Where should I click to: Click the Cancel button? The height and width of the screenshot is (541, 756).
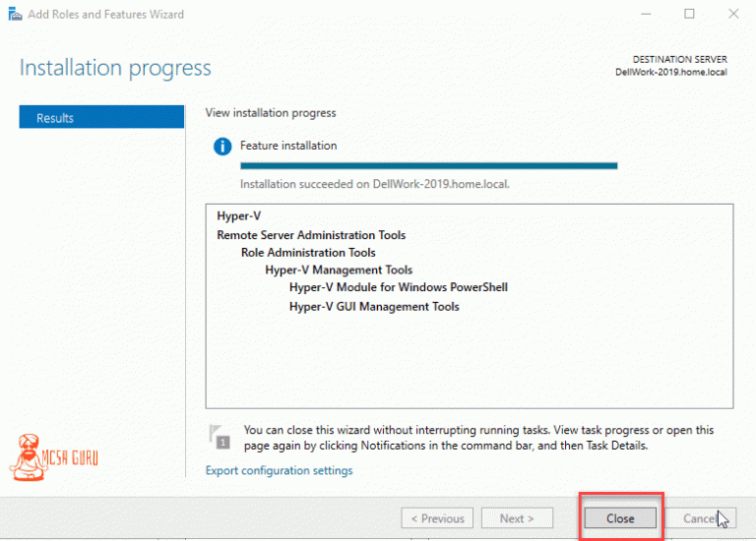point(700,518)
